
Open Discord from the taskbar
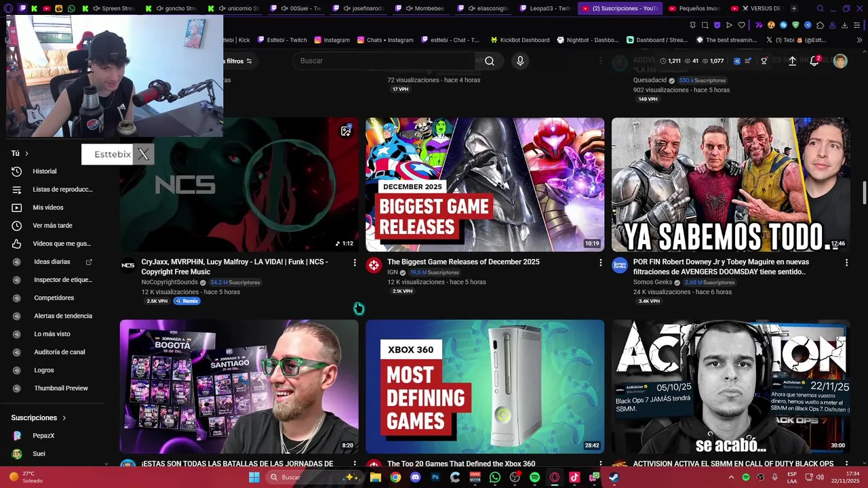[x=415, y=477]
